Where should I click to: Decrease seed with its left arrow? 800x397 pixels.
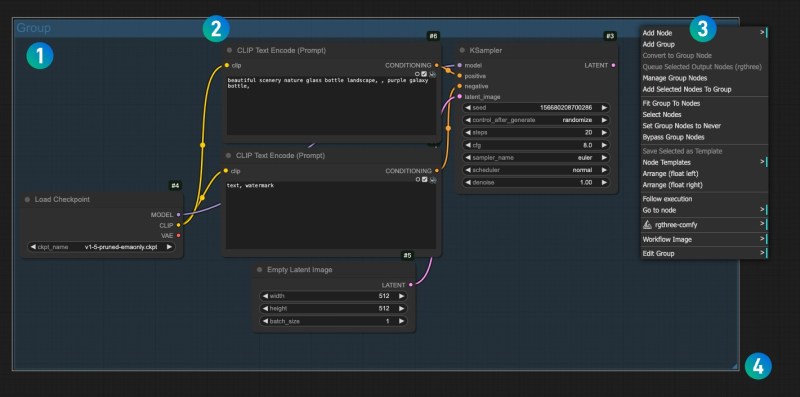tap(468, 108)
